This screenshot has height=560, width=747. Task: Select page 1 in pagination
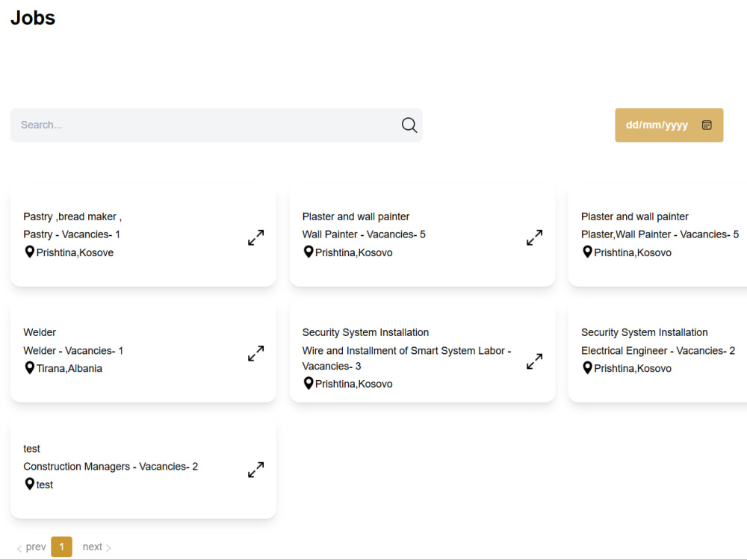coord(61,547)
